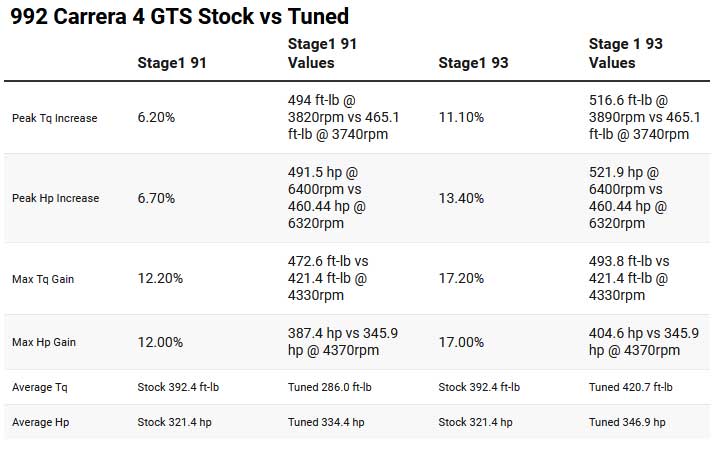Image resolution: width=717 pixels, height=458 pixels.
Task: Select the Stage1 91 column header
Action: [x=172, y=63]
